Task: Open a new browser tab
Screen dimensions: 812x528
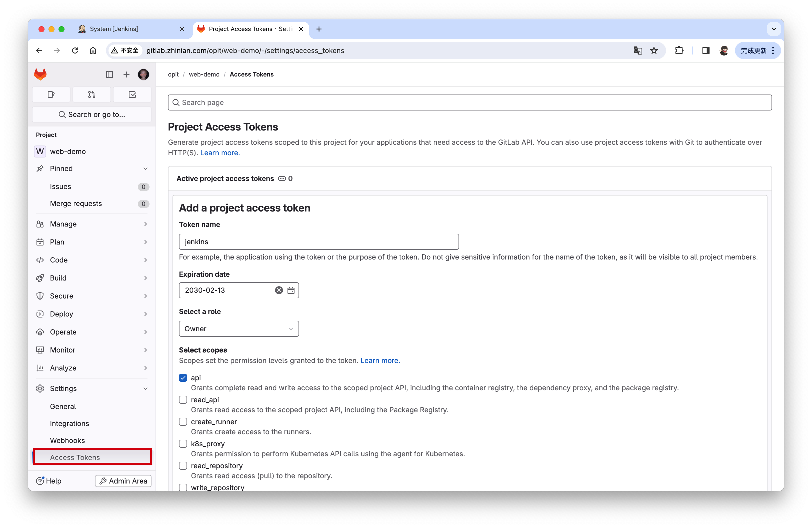Action: pos(319,29)
